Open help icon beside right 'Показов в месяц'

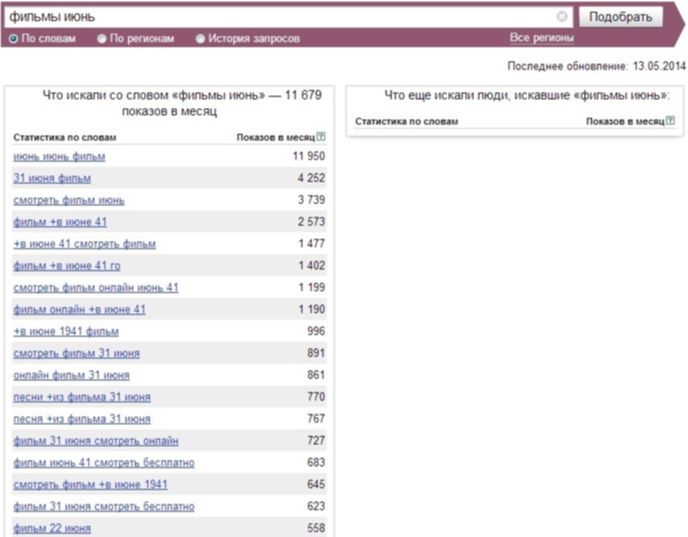[x=670, y=120]
